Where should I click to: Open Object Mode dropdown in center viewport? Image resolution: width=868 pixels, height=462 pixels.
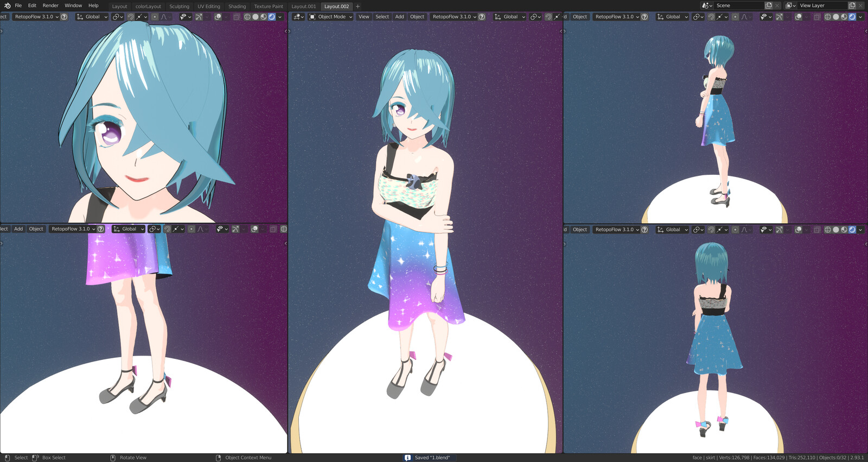coord(330,17)
